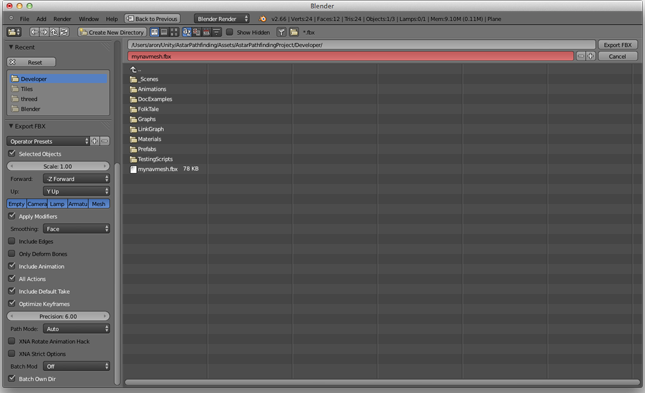
Task: Increment filename number plus icon
Action: coord(590,56)
